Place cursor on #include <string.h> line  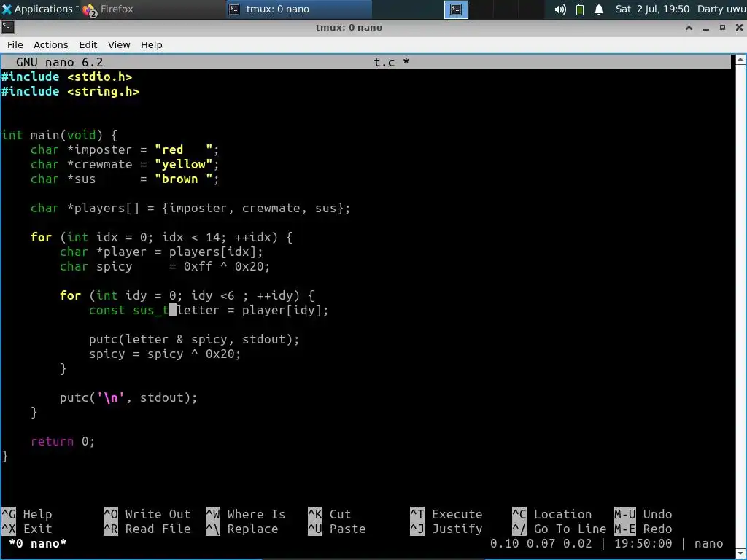coord(71,91)
